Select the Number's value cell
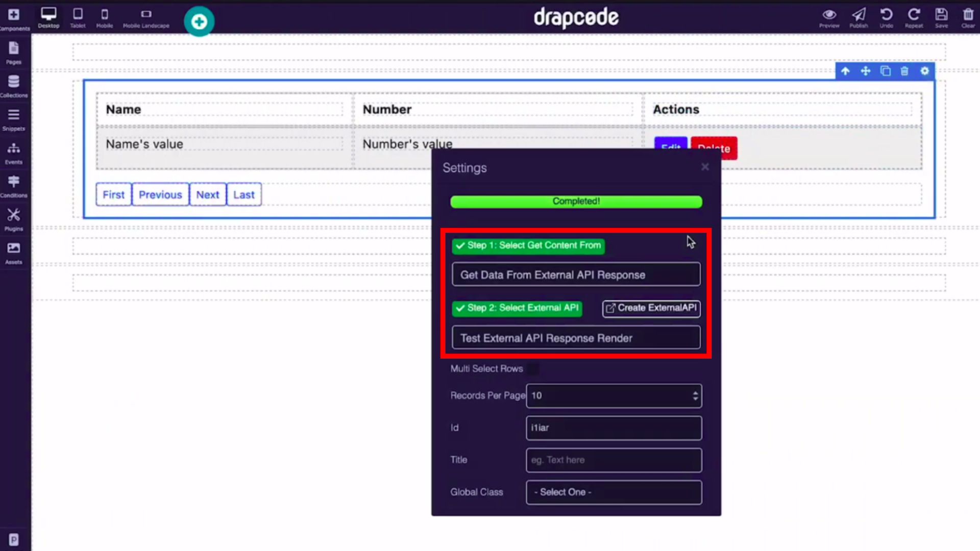The width and height of the screenshot is (980, 551). pyautogui.click(x=407, y=144)
